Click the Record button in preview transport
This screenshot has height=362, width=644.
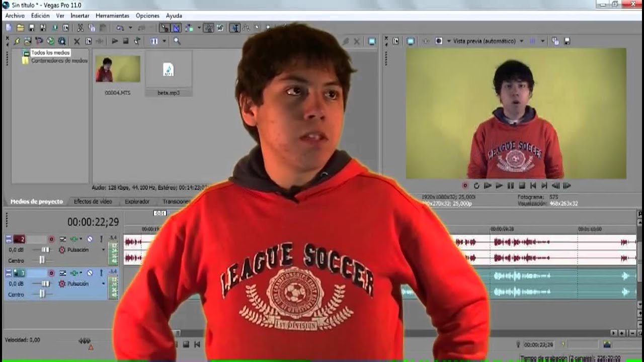click(x=465, y=186)
